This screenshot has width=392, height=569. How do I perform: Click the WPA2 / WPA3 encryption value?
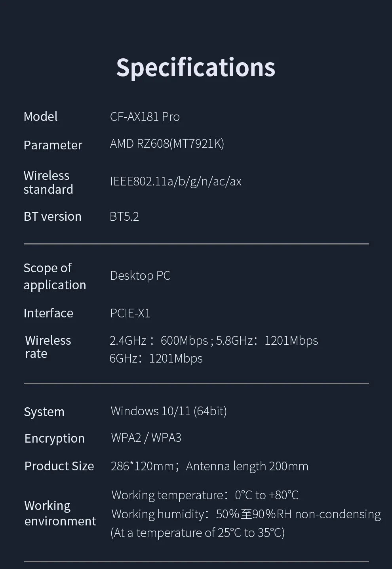[x=146, y=437]
